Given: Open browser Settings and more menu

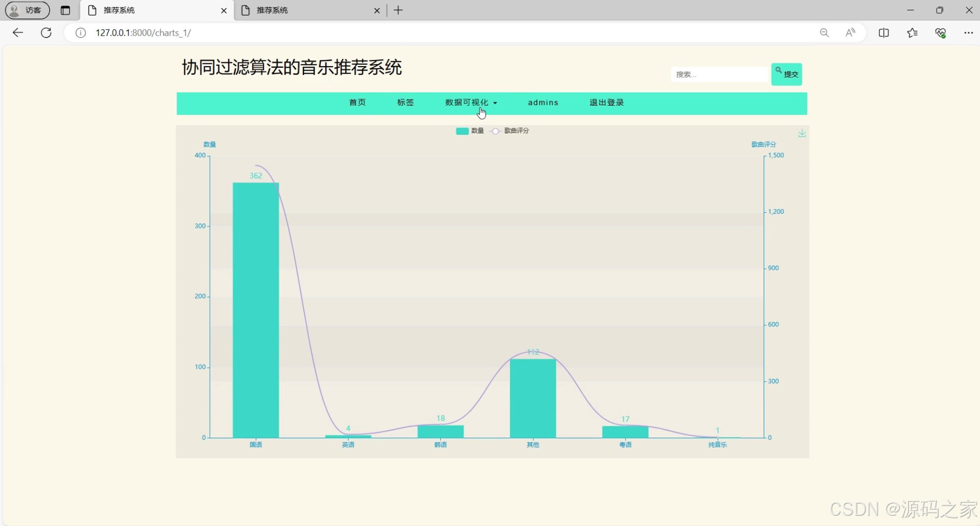Looking at the screenshot, I should pyautogui.click(x=968, y=33).
